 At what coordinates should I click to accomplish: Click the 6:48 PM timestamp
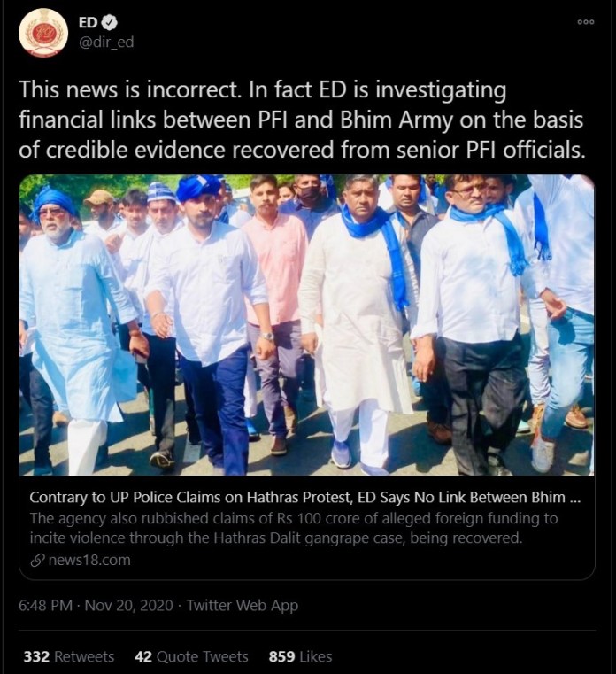click(x=45, y=605)
